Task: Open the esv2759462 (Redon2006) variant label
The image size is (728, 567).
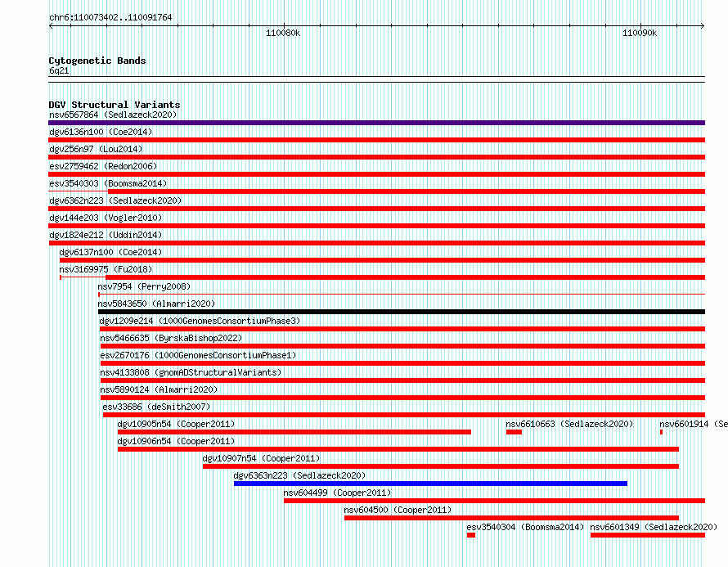Action: tap(103, 166)
